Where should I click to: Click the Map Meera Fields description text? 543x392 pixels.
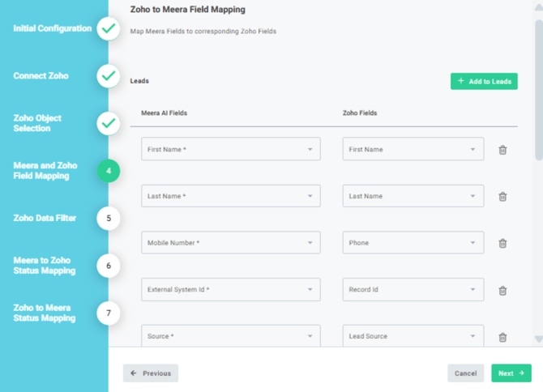coord(203,31)
